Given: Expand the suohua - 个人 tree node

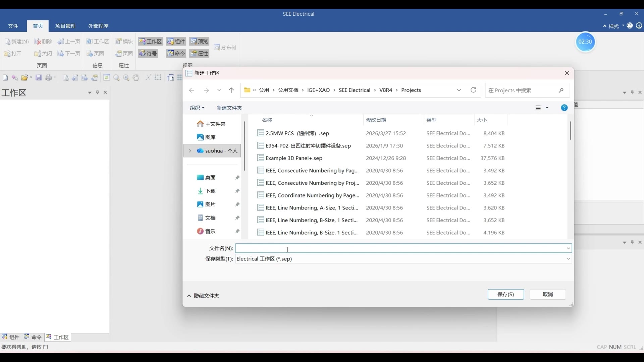Looking at the screenshot, I should [x=190, y=151].
